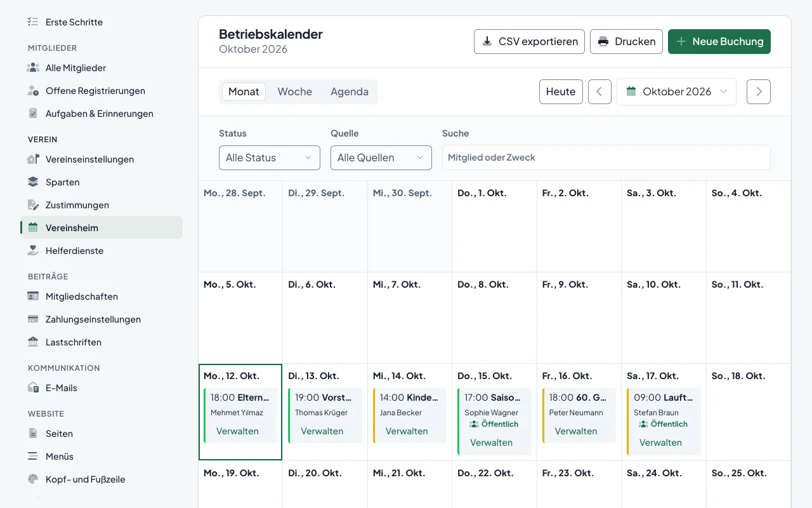
Task: Click the Offene Registrierungen icon
Action: pyautogui.click(x=33, y=91)
